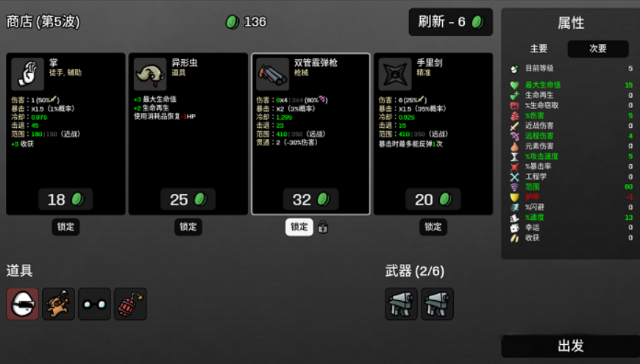This screenshot has width=640, height=364.
Task: Buy the shotgun for 32 materials
Action: [x=310, y=199]
